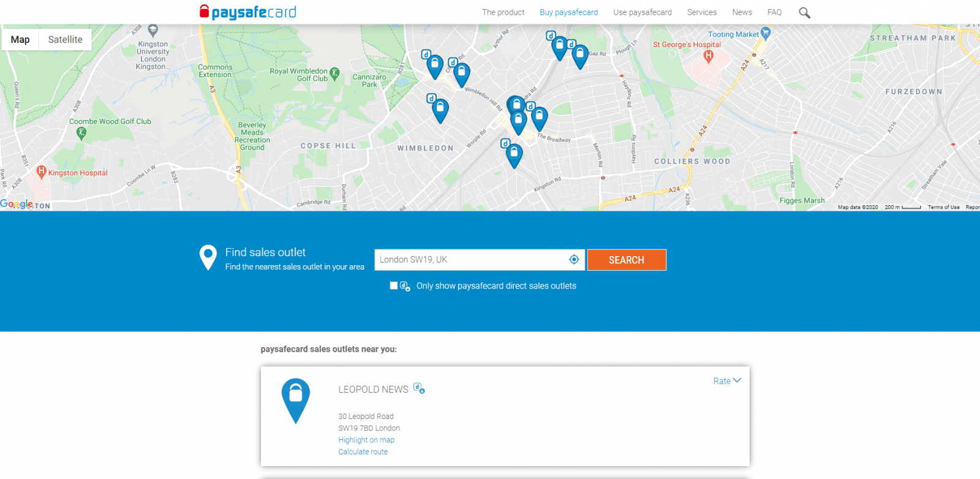The width and height of the screenshot is (980, 479).
Task: Switch to the Map view
Action: 20,40
